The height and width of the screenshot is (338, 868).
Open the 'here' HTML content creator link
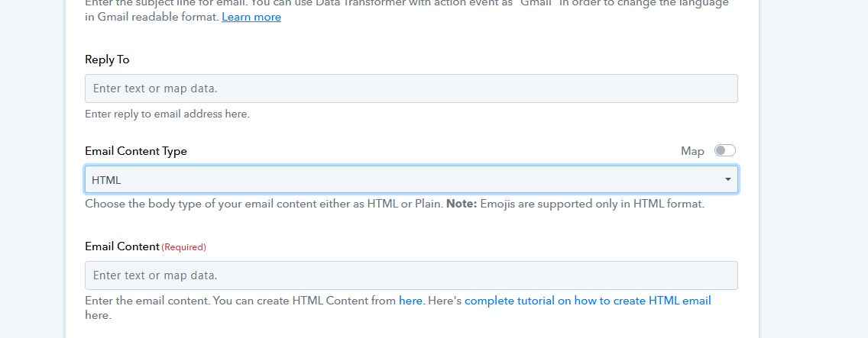(x=410, y=301)
